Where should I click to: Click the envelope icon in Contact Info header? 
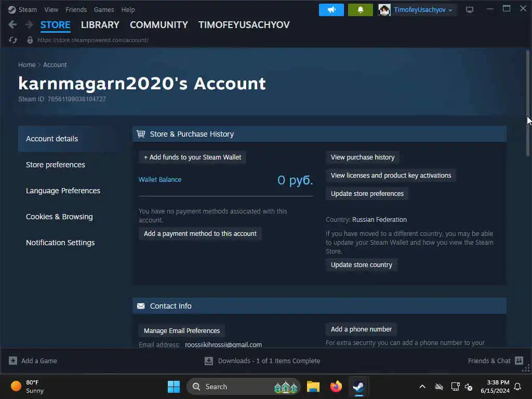click(x=141, y=306)
